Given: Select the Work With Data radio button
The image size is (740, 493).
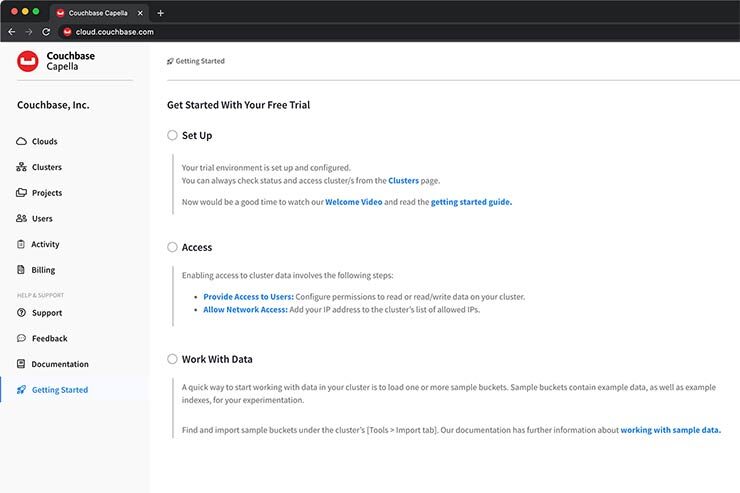Looking at the screenshot, I should coord(173,359).
